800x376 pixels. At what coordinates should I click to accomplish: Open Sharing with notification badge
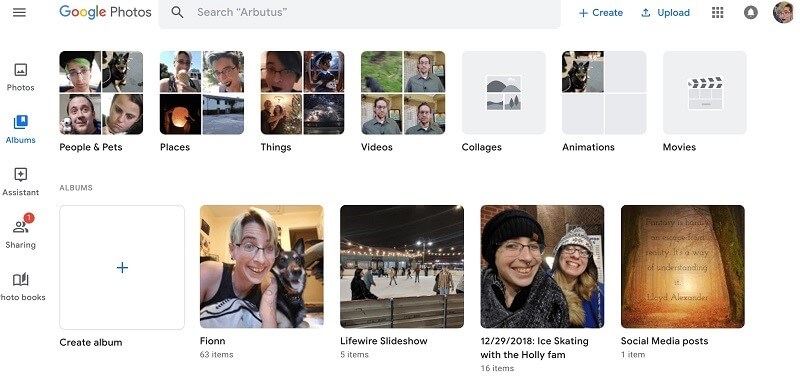pyautogui.click(x=20, y=232)
